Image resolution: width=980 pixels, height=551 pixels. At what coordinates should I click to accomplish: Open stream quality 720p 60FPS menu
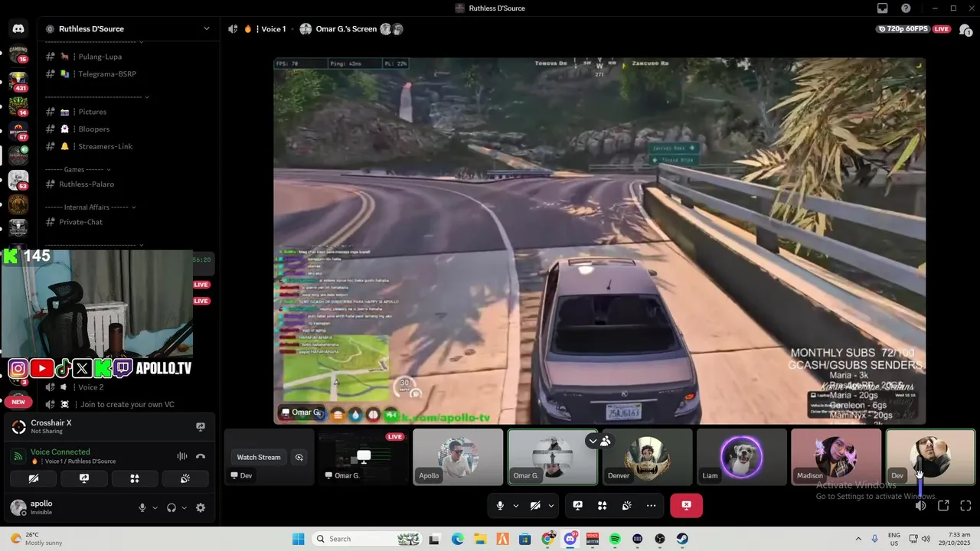[903, 29]
